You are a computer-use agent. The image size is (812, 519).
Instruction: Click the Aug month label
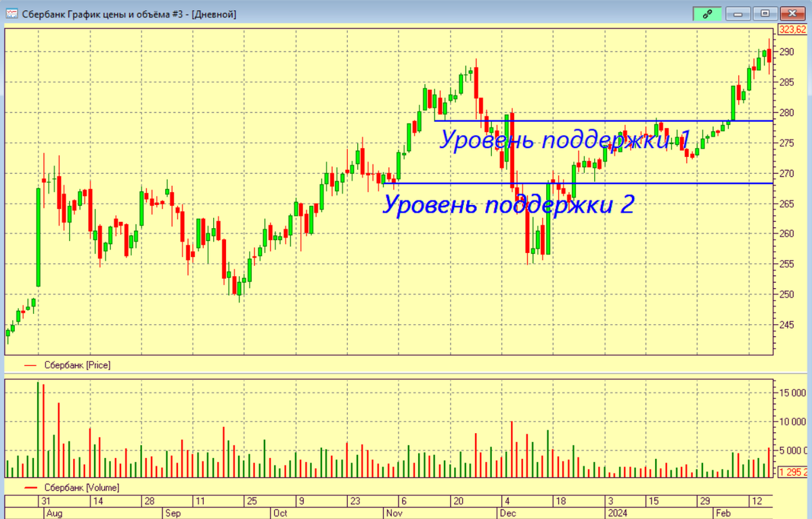pos(53,513)
